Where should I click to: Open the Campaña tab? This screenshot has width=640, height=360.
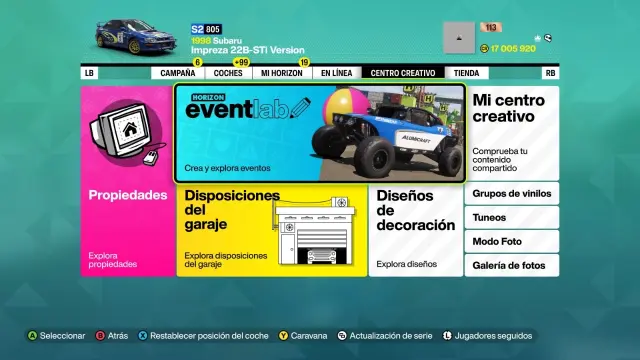coord(178,73)
